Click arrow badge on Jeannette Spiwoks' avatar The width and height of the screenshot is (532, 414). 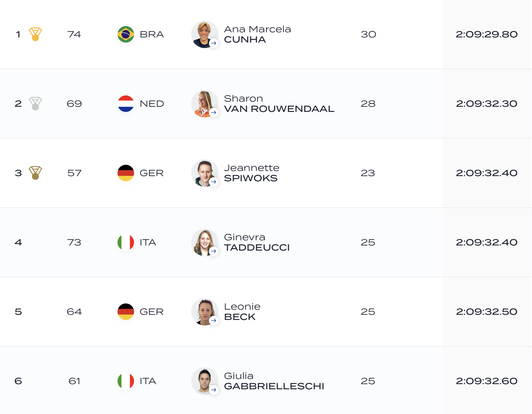(x=214, y=182)
